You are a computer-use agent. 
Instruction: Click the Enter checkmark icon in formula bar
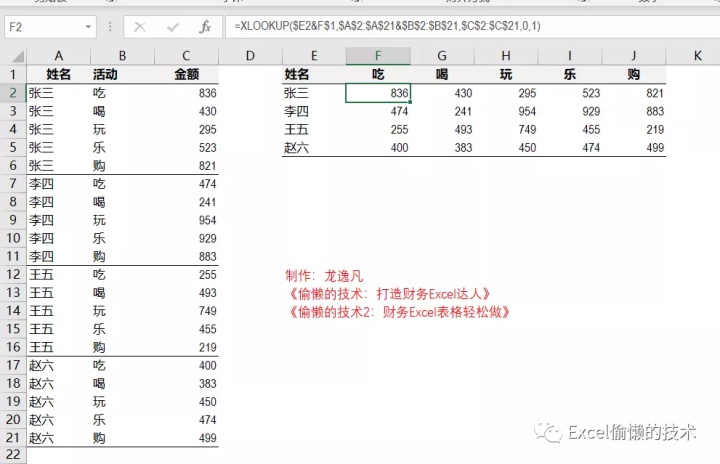pyautogui.click(x=173, y=27)
